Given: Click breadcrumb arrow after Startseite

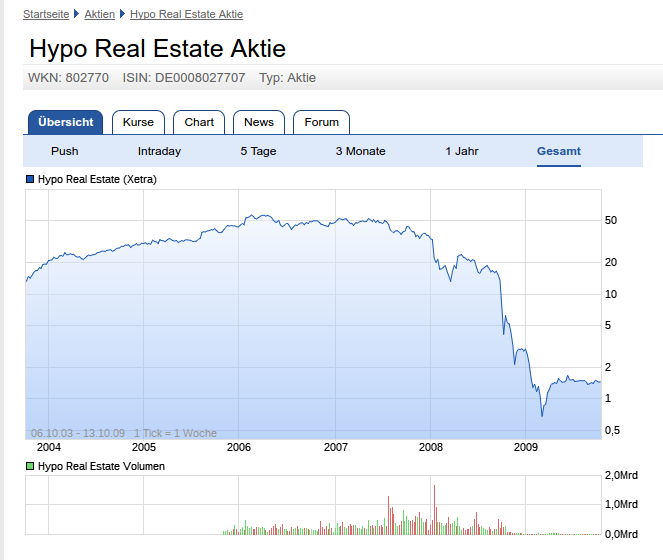Looking at the screenshot, I should (x=77, y=14).
